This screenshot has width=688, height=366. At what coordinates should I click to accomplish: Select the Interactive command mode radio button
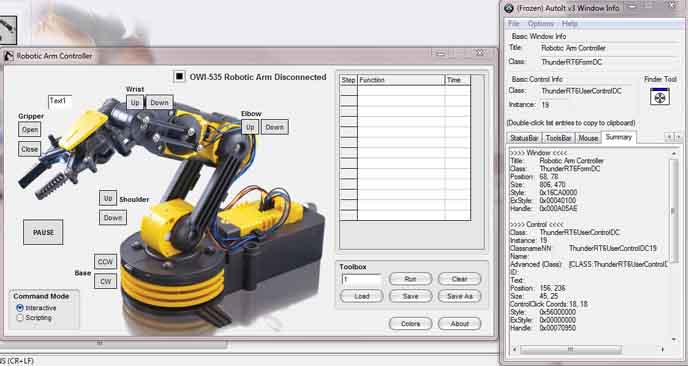pyautogui.click(x=20, y=308)
